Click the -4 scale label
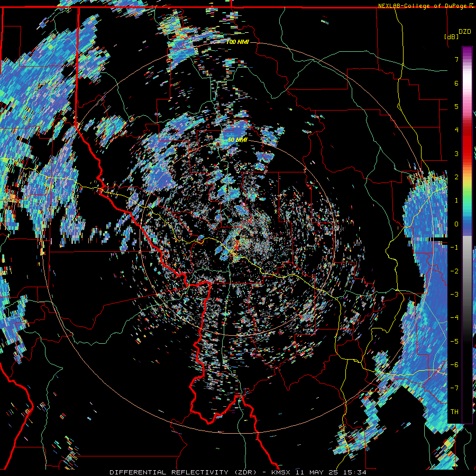 point(454,318)
